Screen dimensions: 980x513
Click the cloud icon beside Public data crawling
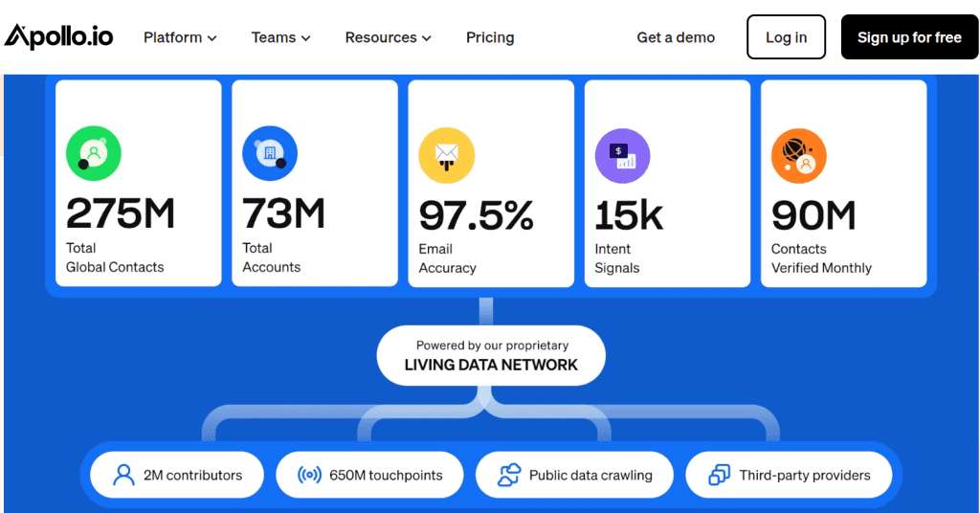510,475
